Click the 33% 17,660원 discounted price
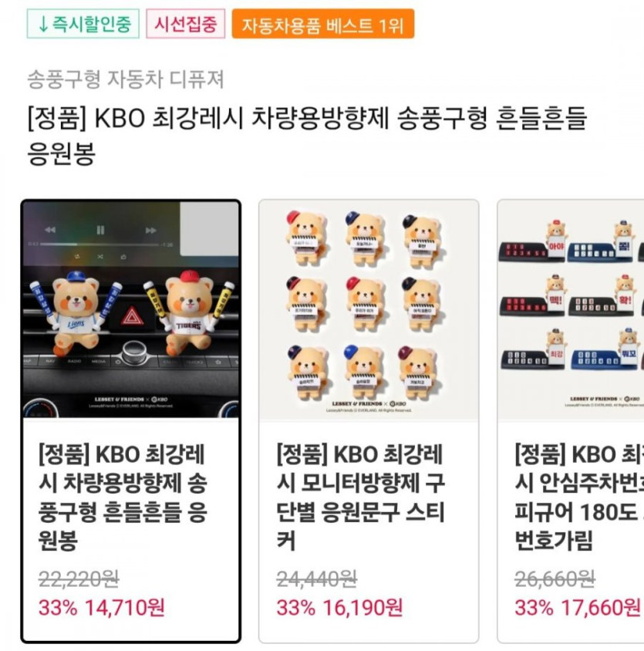 pyautogui.click(x=578, y=608)
